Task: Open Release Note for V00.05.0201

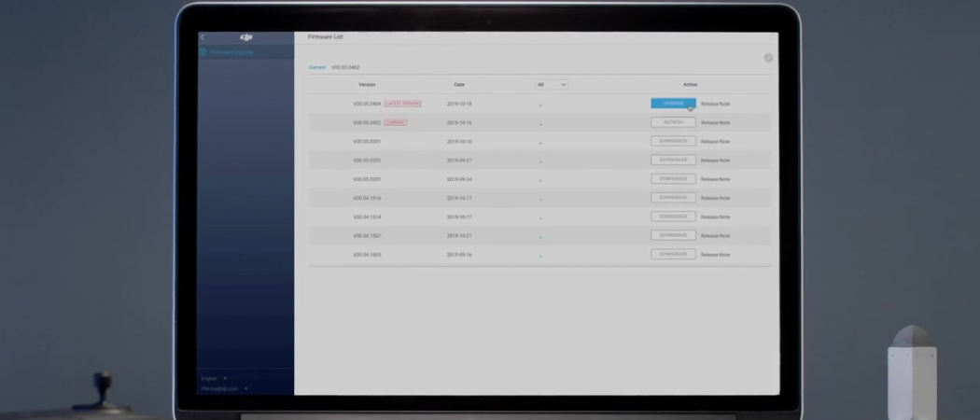Action: click(715, 179)
